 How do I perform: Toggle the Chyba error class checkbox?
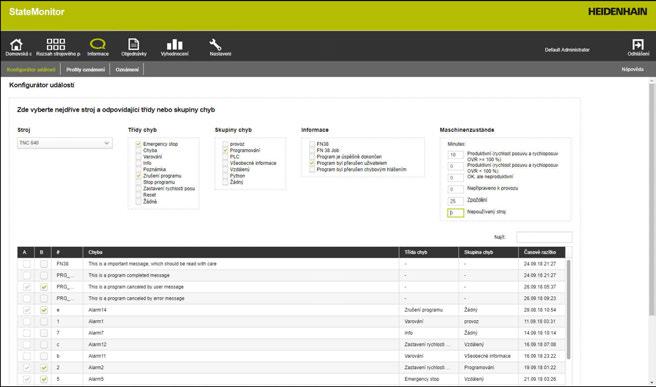(138, 150)
